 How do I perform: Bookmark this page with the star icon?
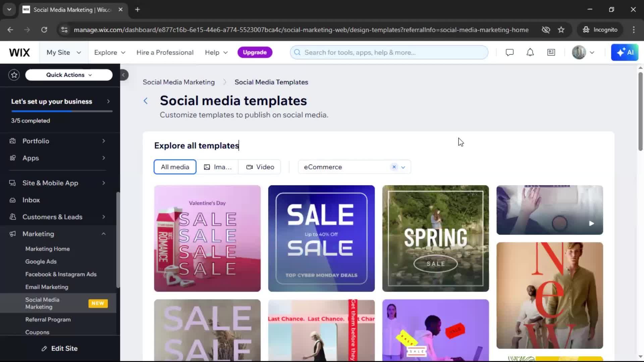click(561, 29)
